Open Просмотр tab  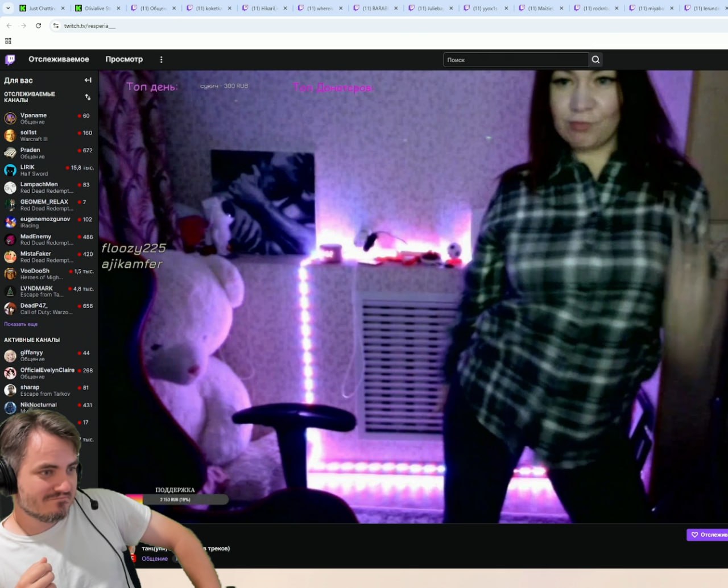[124, 59]
